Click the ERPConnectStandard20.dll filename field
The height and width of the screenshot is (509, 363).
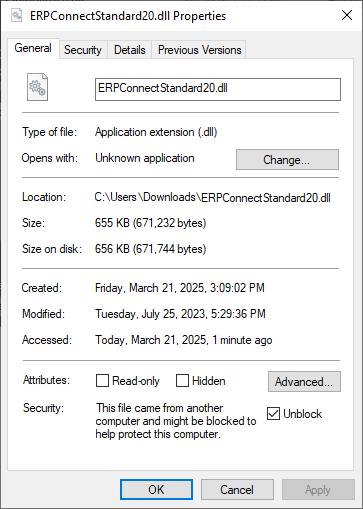(218, 89)
